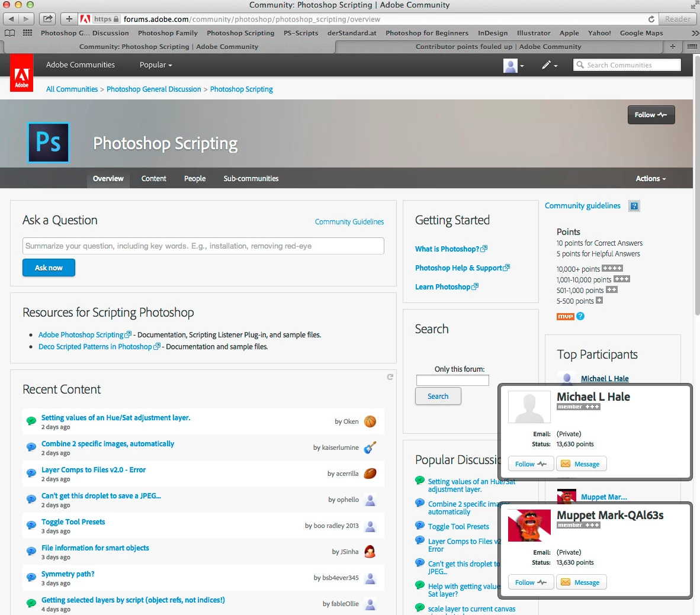Click ophello's user avatar
Screen dimensions: 700x615
tap(370, 500)
